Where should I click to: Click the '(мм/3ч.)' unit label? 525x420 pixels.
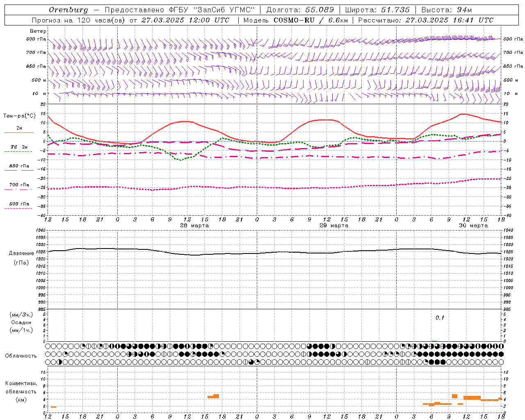tap(21, 315)
